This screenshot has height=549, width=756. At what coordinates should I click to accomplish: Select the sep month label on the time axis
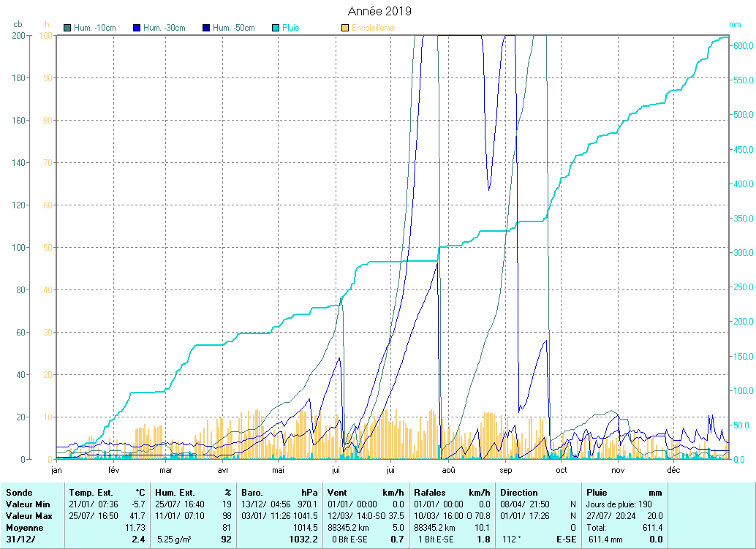point(505,471)
